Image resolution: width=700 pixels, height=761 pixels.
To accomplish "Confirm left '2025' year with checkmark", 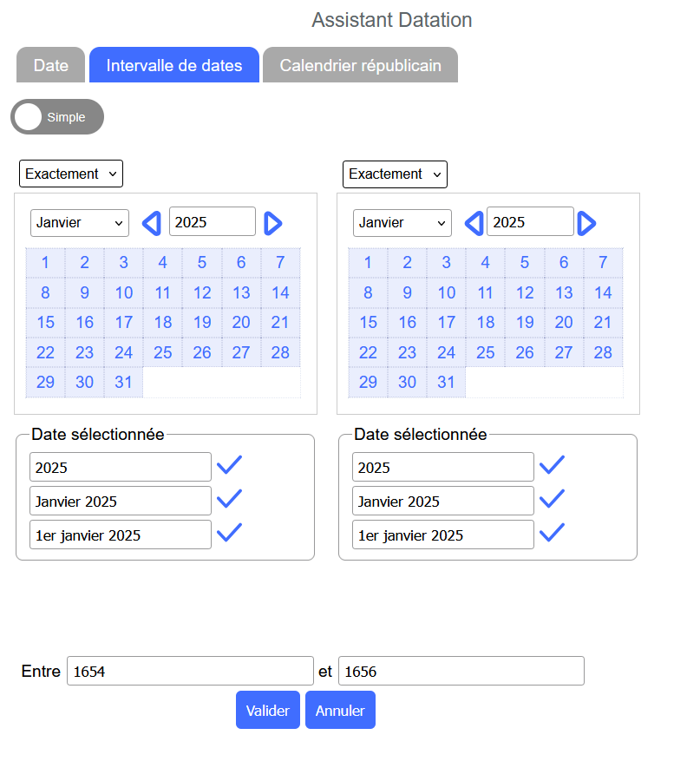I will tap(229, 466).
